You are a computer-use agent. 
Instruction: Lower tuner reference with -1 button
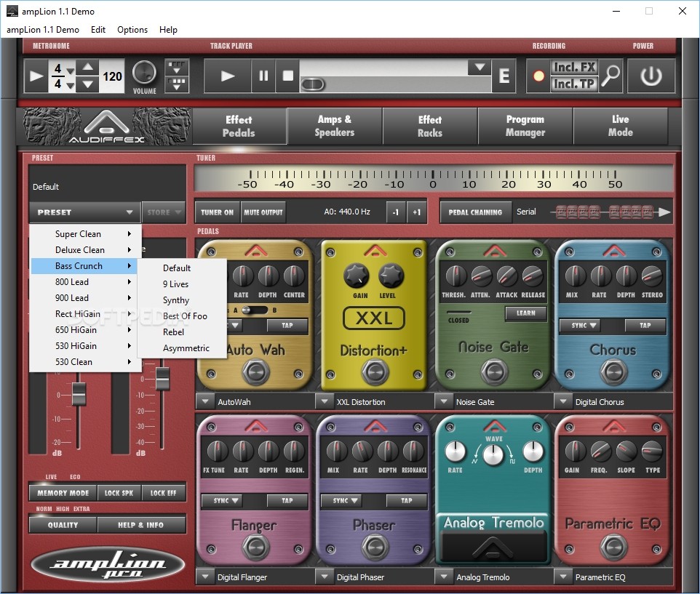point(396,212)
